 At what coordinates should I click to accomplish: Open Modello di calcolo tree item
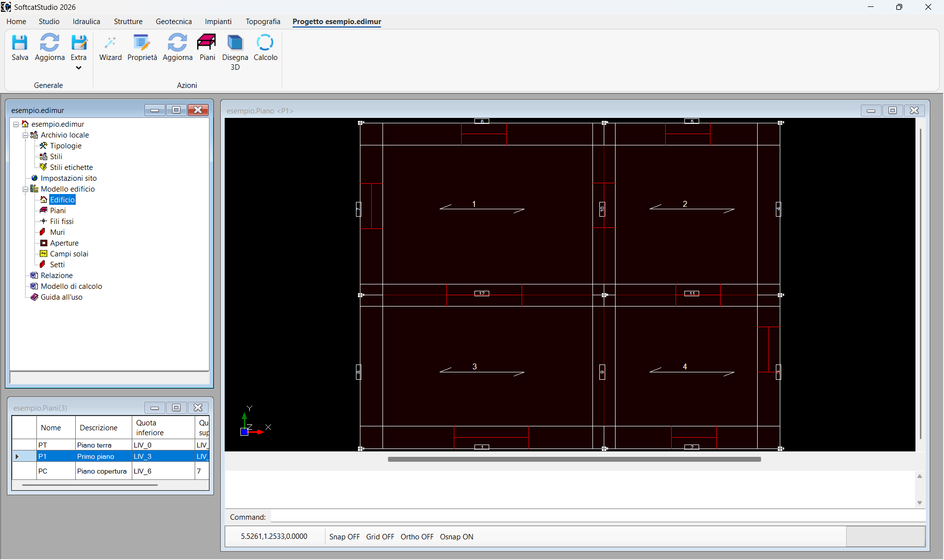[x=71, y=286]
